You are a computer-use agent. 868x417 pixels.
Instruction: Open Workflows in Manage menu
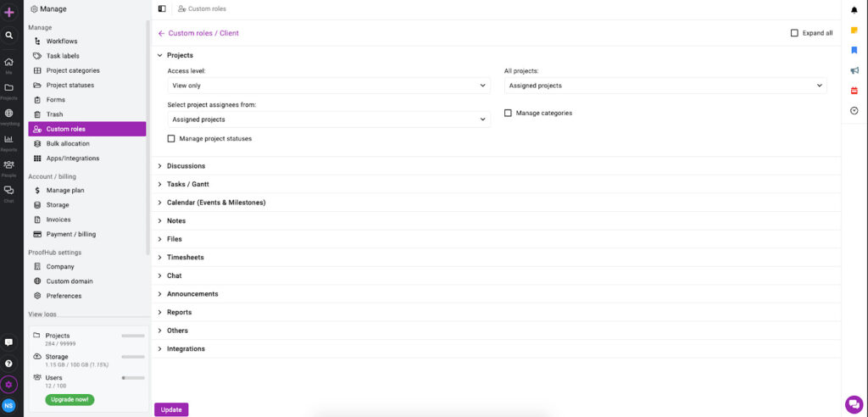coord(87,42)
